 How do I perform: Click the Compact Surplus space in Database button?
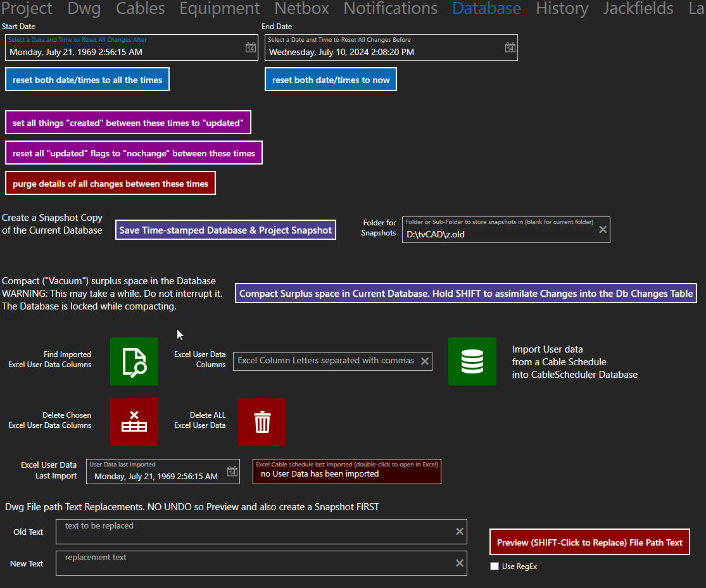[x=466, y=294]
